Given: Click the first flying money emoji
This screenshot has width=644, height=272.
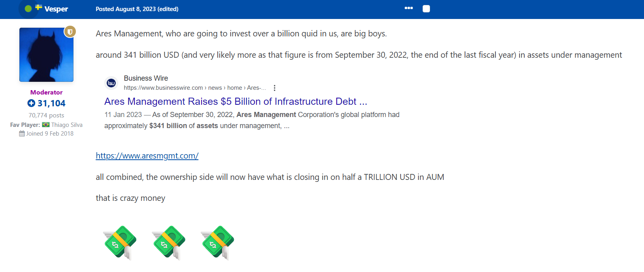Looking at the screenshot, I should coord(120,243).
